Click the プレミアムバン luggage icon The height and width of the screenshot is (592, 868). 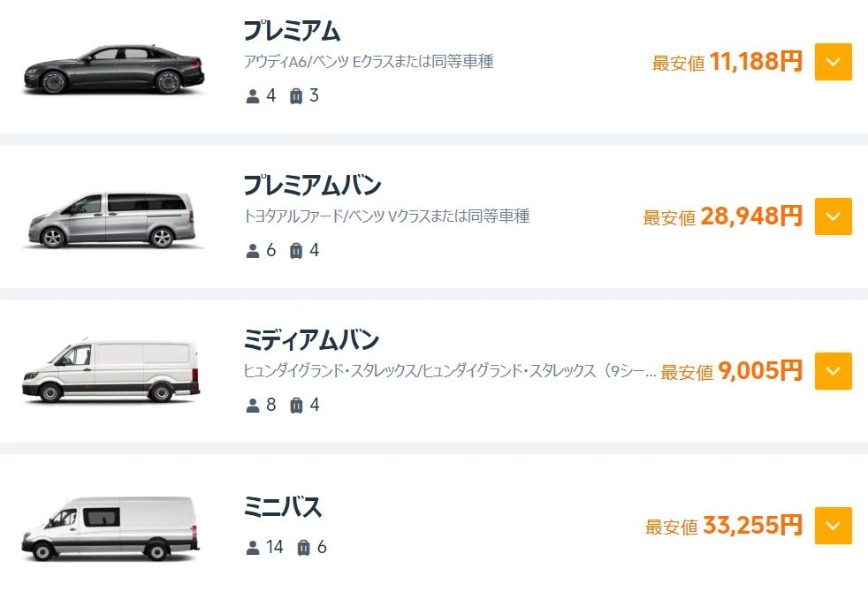click(296, 251)
